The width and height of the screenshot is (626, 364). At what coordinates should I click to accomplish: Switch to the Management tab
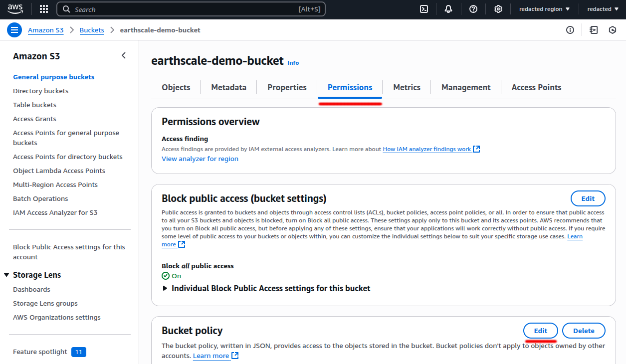(466, 87)
